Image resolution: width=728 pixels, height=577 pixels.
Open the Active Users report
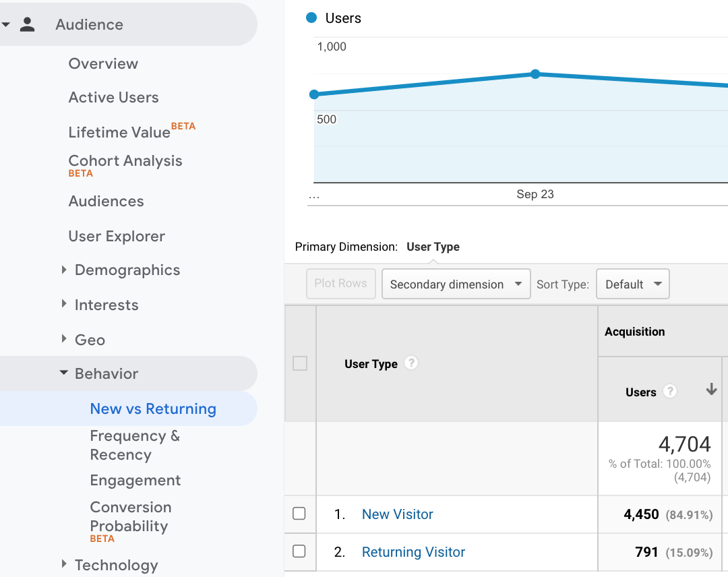[x=113, y=98]
